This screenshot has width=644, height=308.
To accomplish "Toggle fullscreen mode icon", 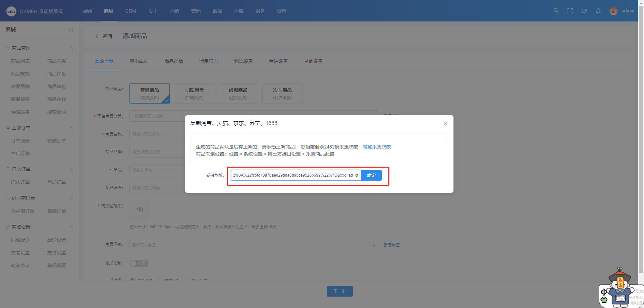I will pos(570,11).
